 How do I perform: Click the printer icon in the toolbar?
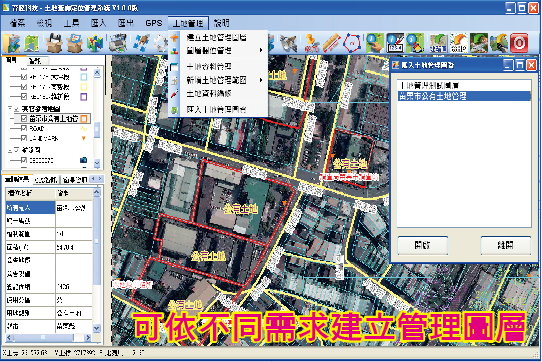[118, 43]
